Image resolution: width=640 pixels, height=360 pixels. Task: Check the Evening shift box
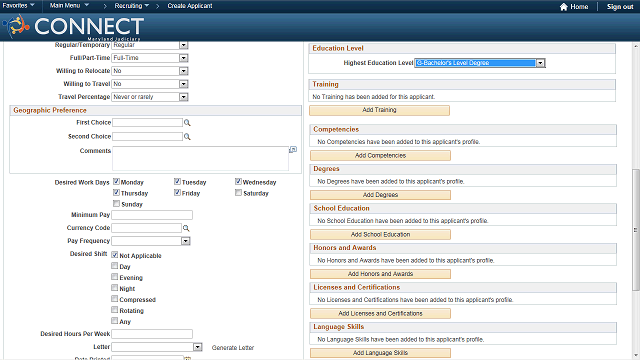pos(115,277)
